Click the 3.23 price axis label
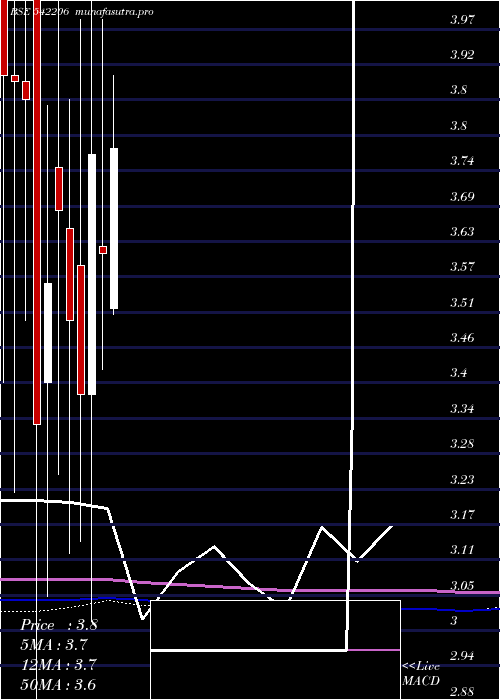 click(462, 479)
